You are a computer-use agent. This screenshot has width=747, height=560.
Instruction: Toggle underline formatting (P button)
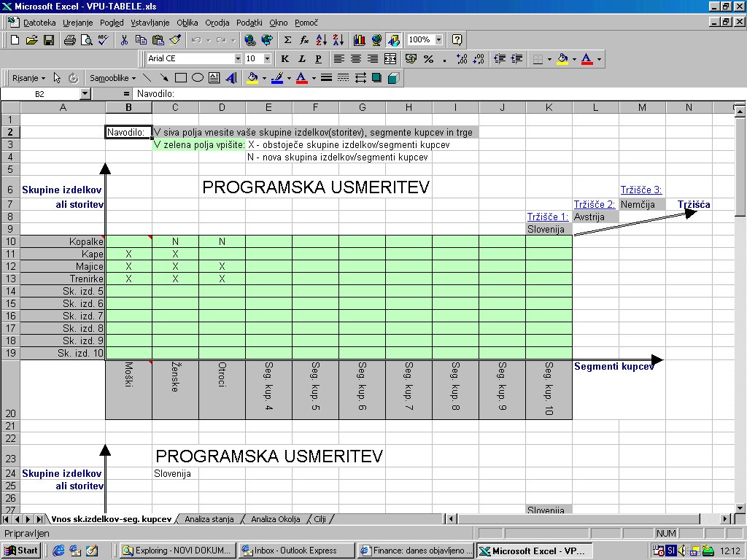coord(318,59)
